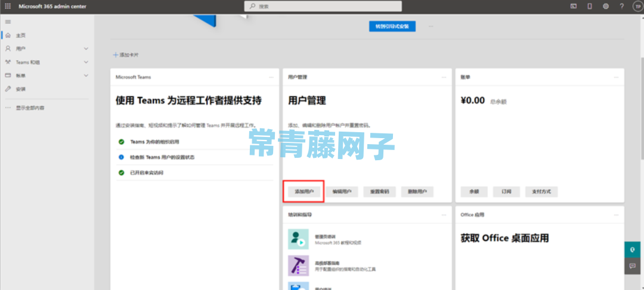Click the 使用 Teams 为远程工作者提供支持 heading

[188, 101]
